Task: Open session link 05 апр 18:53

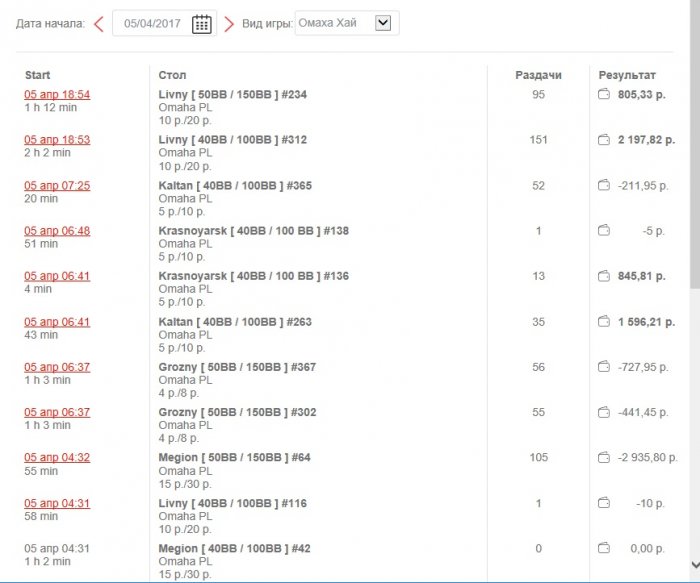Action: pyautogui.click(x=57, y=140)
